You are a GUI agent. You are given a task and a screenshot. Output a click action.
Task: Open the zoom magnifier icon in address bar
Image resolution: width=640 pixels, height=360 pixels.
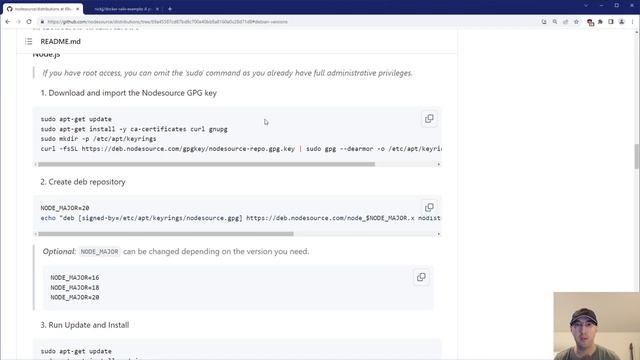tap(555, 22)
